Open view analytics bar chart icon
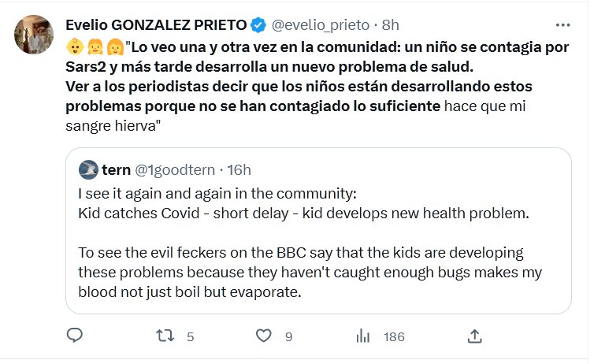This screenshot has width=594, height=364. point(364,336)
